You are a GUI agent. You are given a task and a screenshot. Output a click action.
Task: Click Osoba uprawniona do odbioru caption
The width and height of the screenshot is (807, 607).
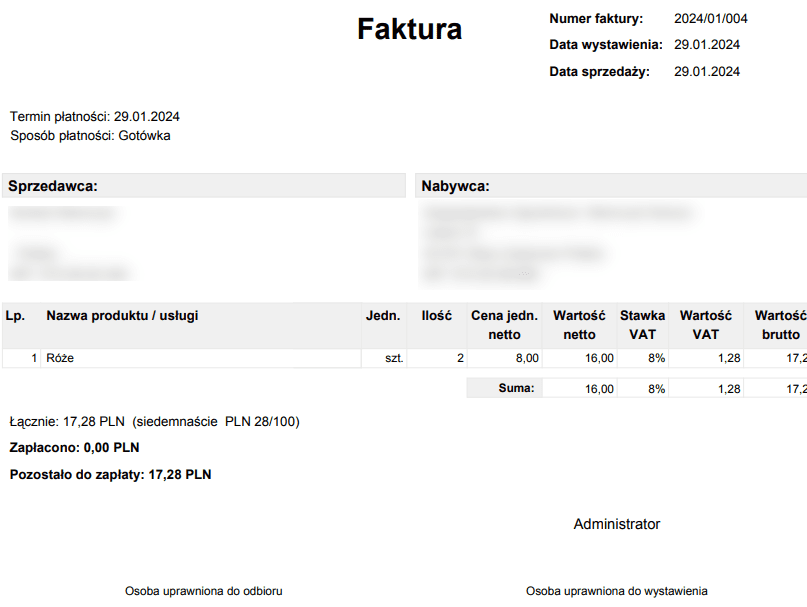(210, 591)
